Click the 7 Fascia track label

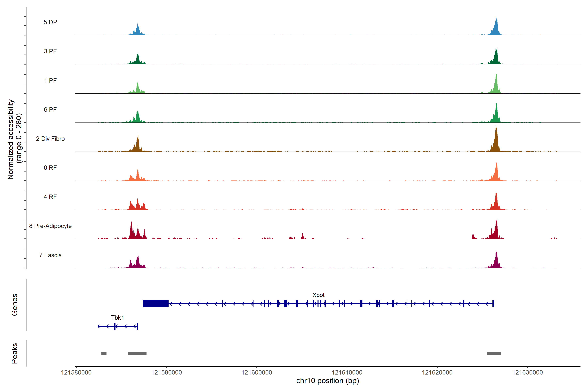50,255
